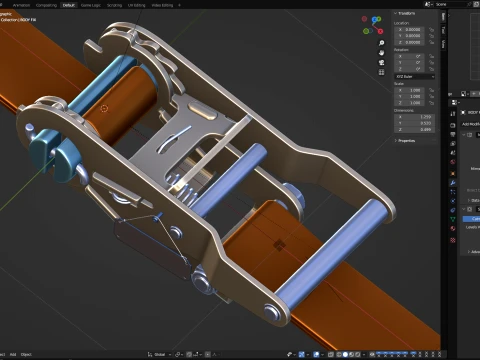Screen dimensions: 480x360
Task: Open the View Layer properties tab icon
Action: click(x=453, y=144)
